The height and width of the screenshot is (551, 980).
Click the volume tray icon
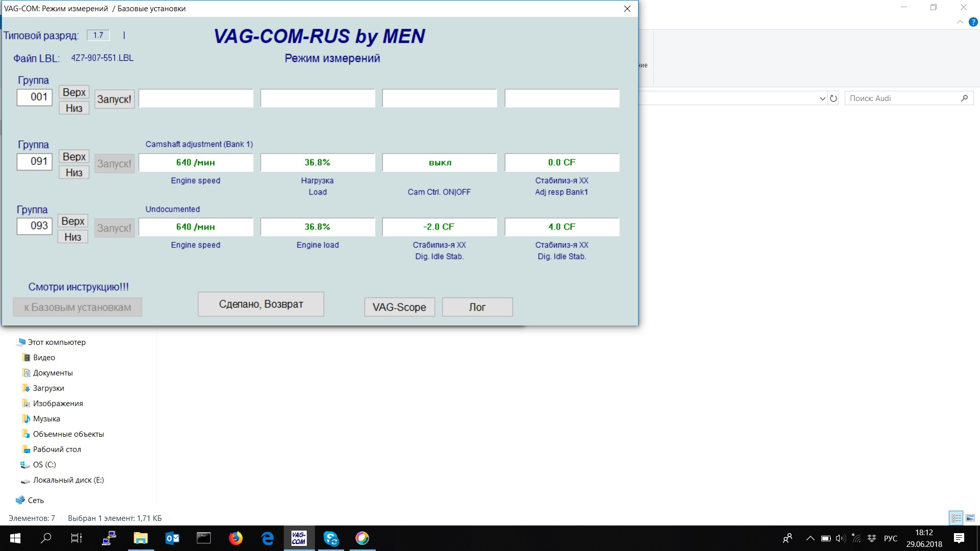click(840, 538)
